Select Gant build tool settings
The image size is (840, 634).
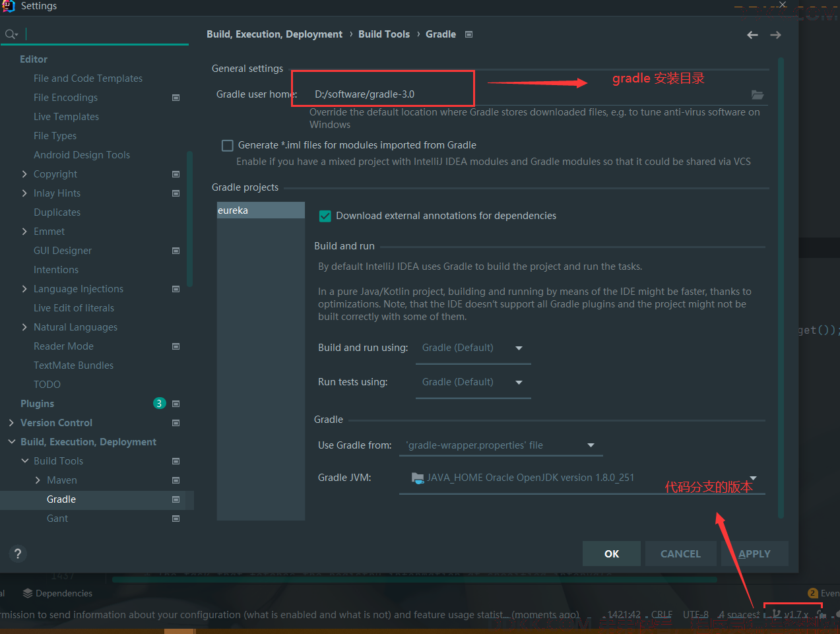pyautogui.click(x=57, y=519)
